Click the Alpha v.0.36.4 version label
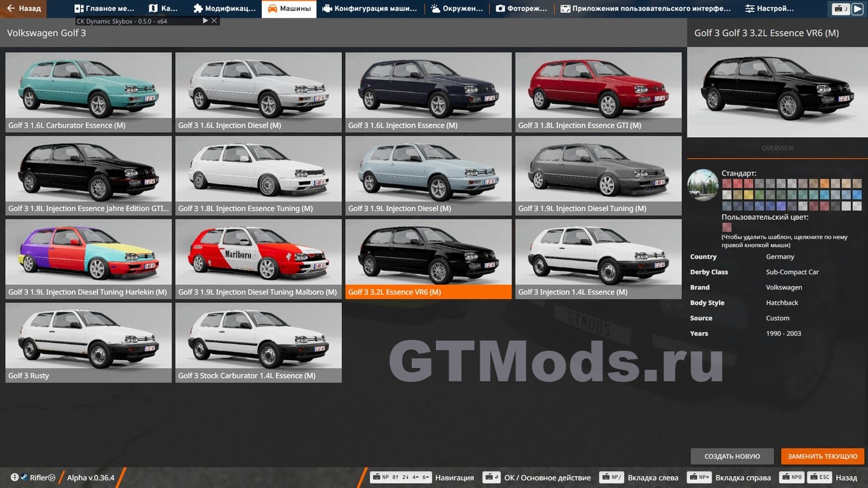This screenshot has width=868, height=488. pos(91,478)
